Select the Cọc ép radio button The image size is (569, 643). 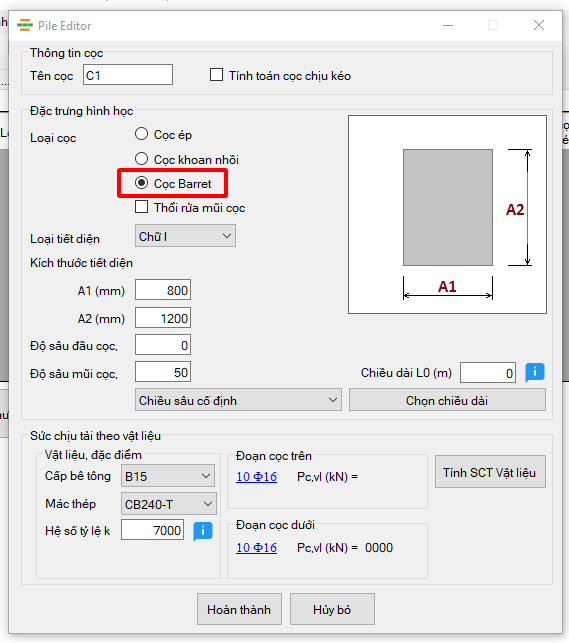141,134
